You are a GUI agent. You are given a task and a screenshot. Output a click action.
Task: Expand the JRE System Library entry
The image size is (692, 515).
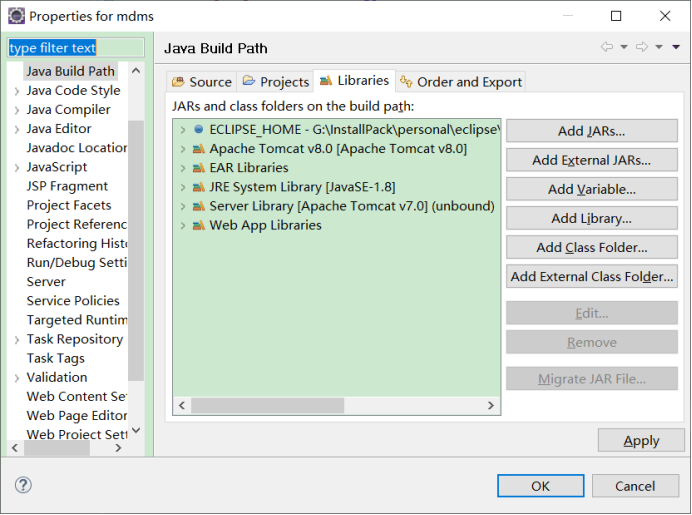(x=183, y=187)
